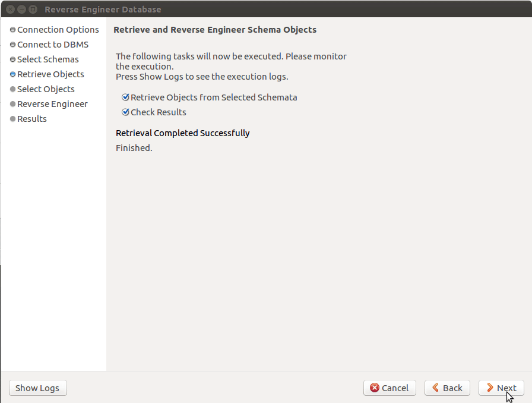Viewport: 532px width, 403px height.
Task: Click the orange Back arrow icon
Action: [436, 388]
